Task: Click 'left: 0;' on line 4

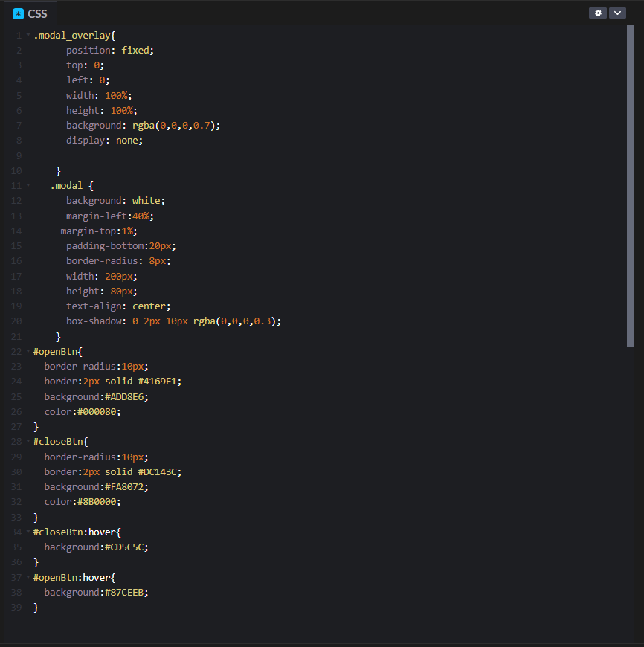Action: pos(88,80)
